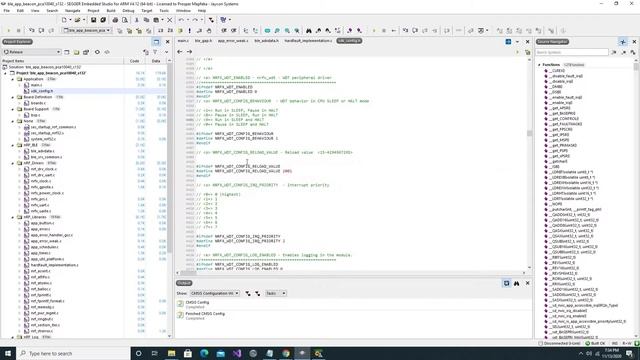Click the binoculars Find icon in main toolbar

tap(309, 31)
